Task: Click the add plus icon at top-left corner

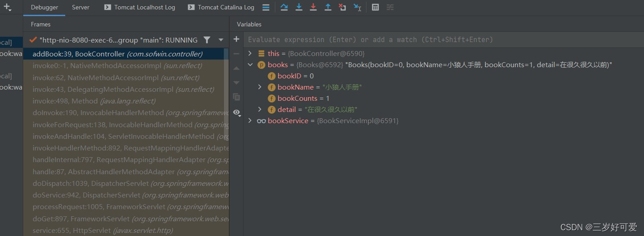Action: pos(7,7)
